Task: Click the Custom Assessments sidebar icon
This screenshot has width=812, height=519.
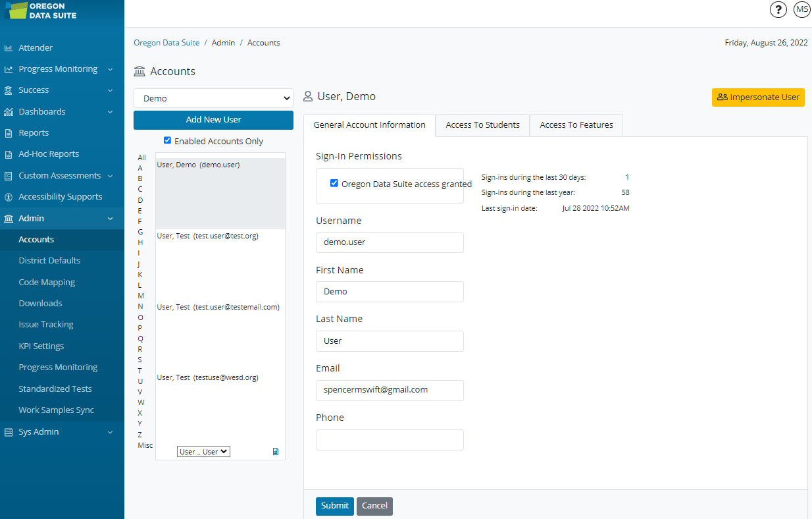Action: (9, 176)
